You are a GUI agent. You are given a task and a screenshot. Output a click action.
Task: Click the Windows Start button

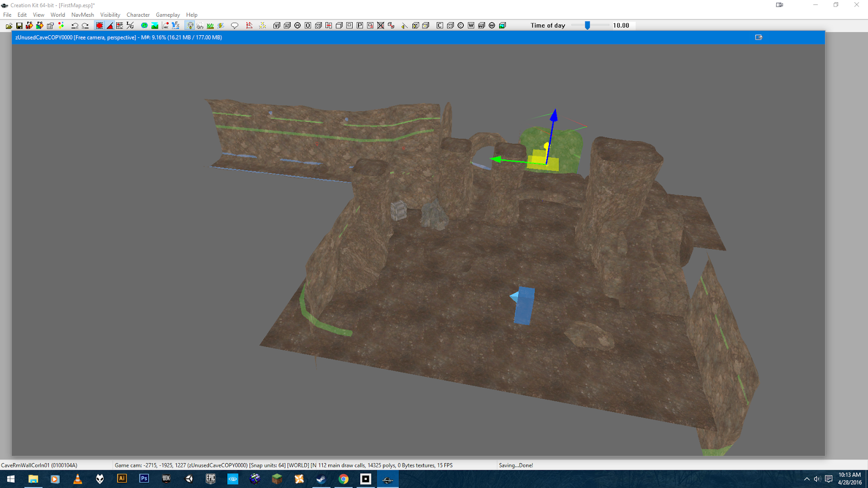(11, 479)
